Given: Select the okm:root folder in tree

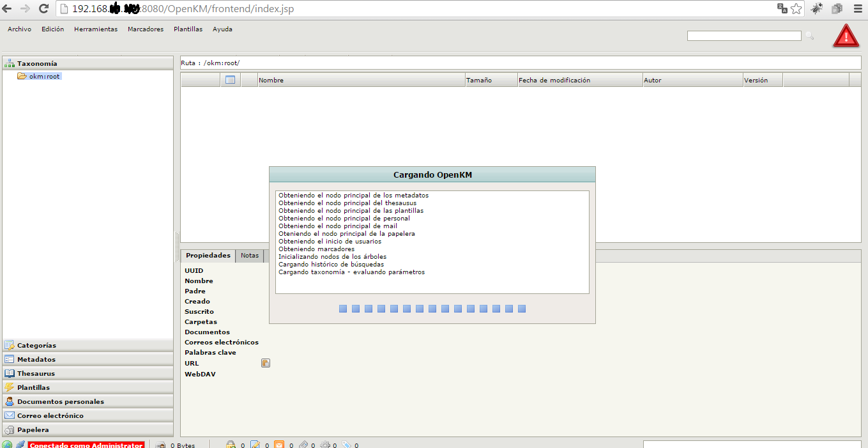Looking at the screenshot, I should click(44, 76).
